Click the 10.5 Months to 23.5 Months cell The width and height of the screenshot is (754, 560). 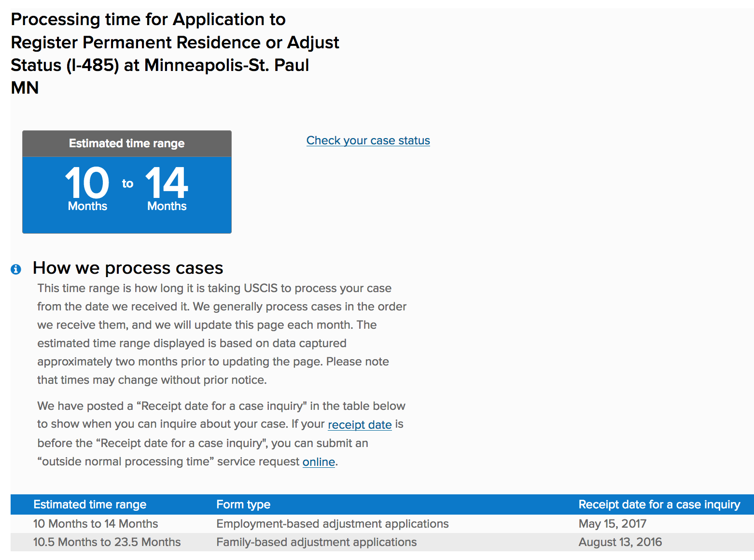tap(107, 542)
